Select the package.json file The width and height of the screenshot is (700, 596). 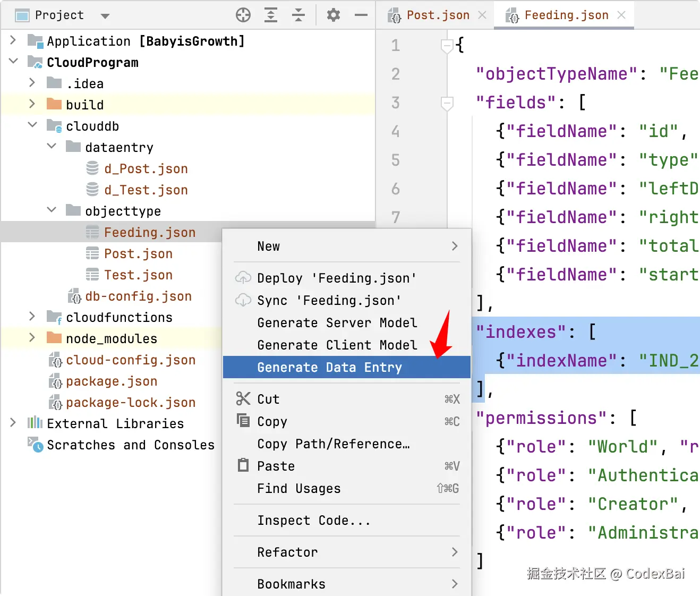point(112,381)
